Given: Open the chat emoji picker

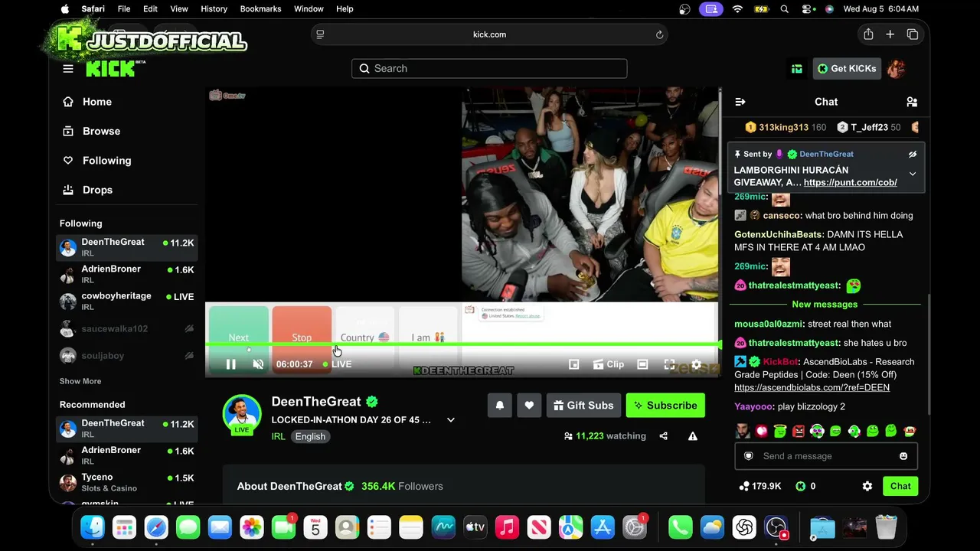Looking at the screenshot, I should tap(903, 456).
